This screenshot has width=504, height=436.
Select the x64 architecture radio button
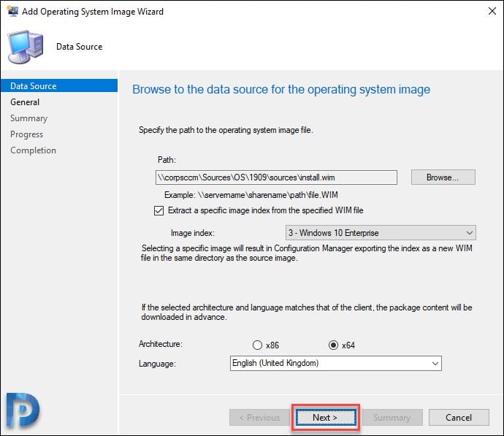point(333,345)
